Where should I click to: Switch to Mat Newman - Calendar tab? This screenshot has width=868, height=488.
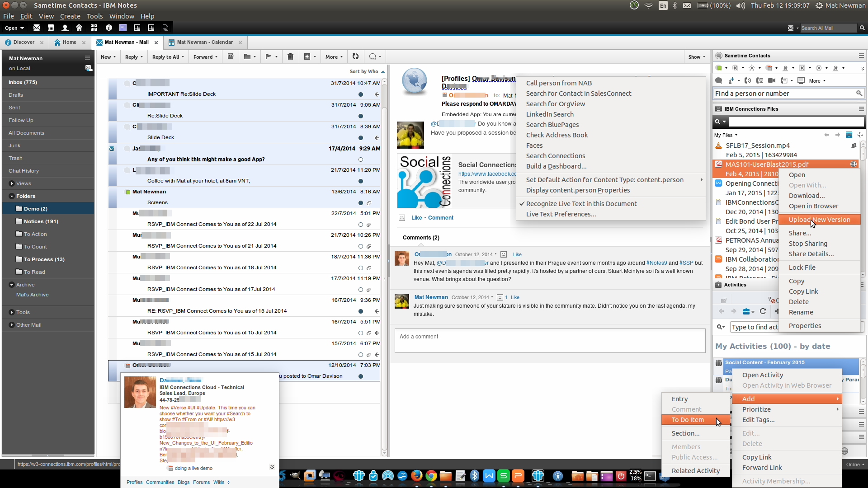point(205,42)
